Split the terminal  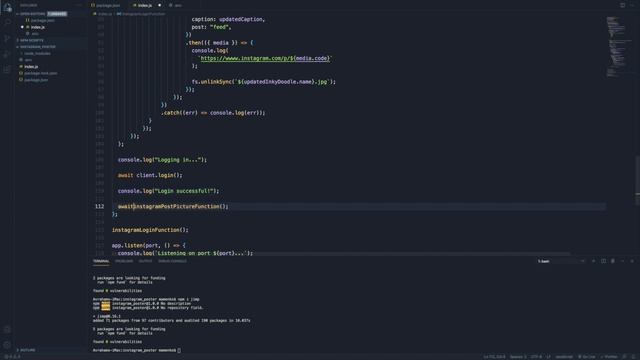coord(603,261)
